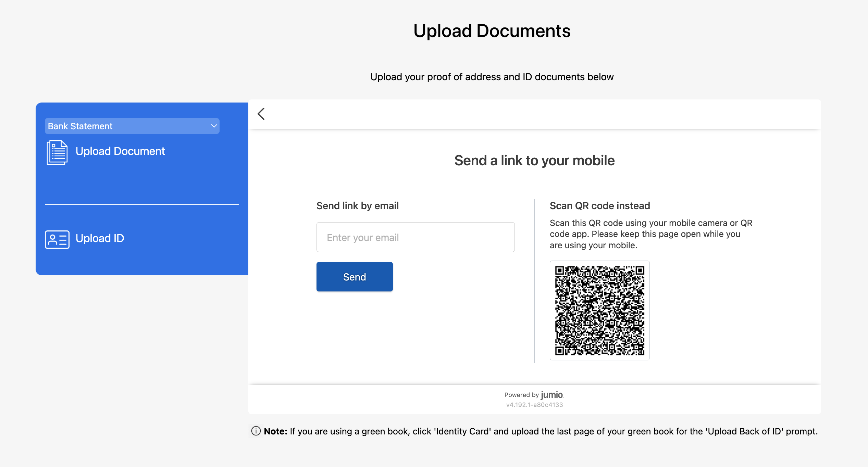Image resolution: width=868 pixels, height=467 pixels.
Task: Click the document pages icon
Action: [57, 153]
